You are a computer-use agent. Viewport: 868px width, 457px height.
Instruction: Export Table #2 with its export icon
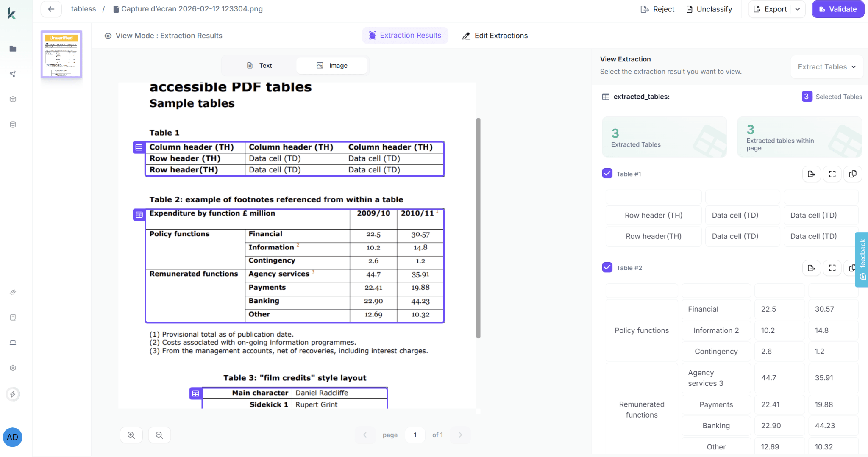pyautogui.click(x=811, y=268)
